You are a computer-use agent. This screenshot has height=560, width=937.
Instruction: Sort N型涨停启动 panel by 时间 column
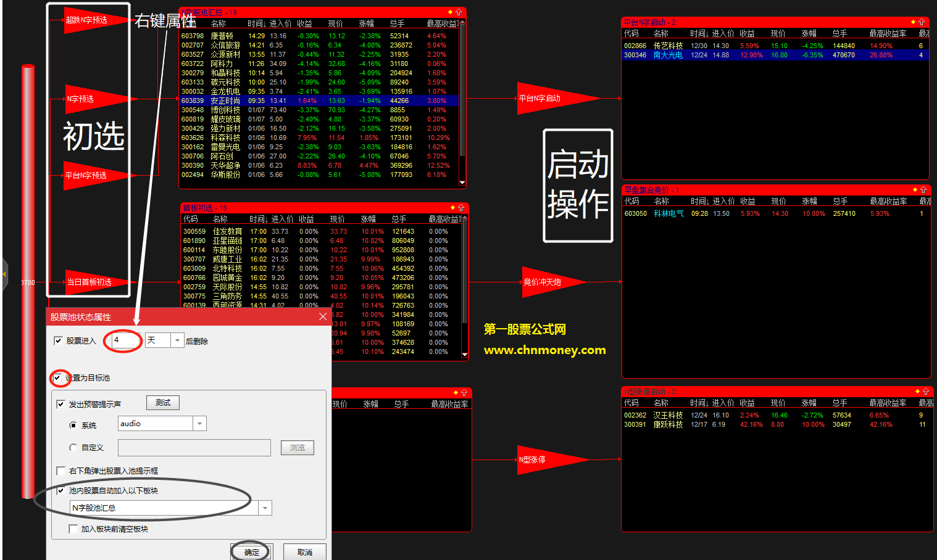coord(699,403)
